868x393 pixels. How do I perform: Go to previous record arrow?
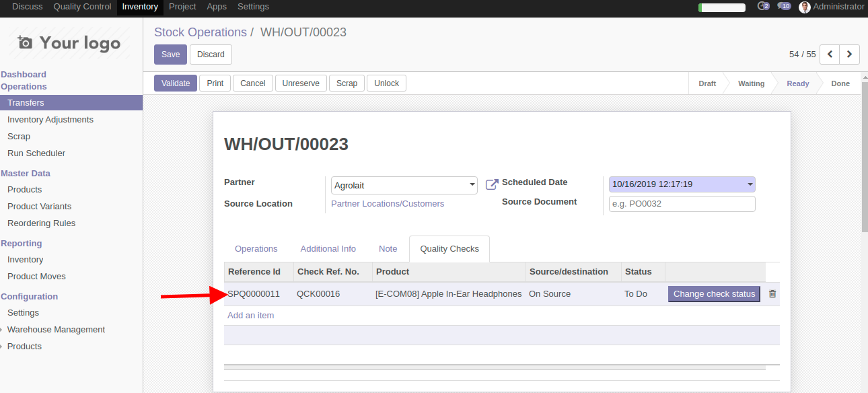830,55
